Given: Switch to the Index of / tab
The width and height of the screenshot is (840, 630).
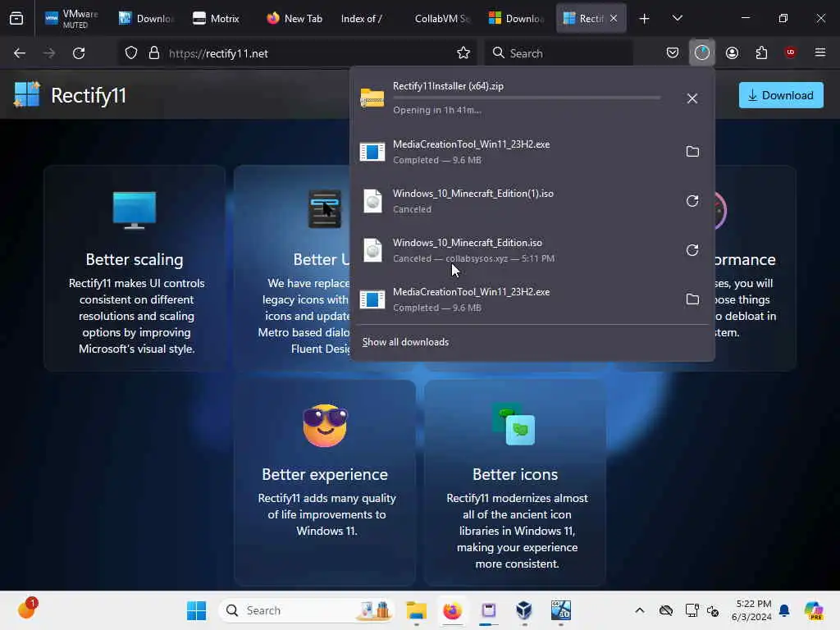Looking at the screenshot, I should click(362, 18).
